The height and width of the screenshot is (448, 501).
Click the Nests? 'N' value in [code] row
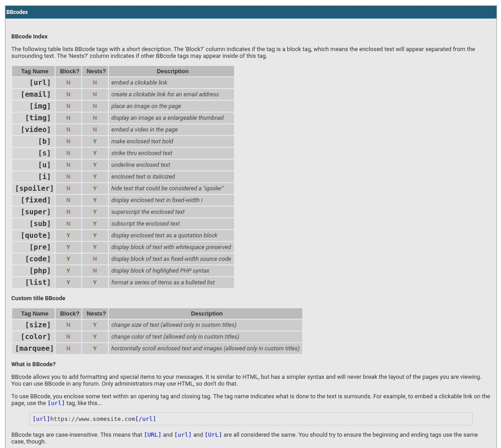(95, 259)
